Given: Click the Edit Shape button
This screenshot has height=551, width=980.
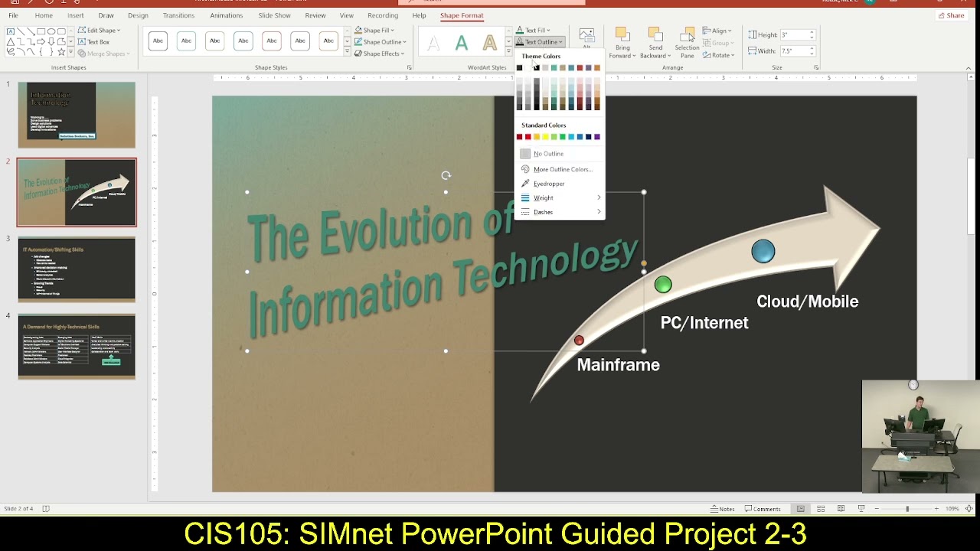Looking at the screenshot, I should click(99, 31).
